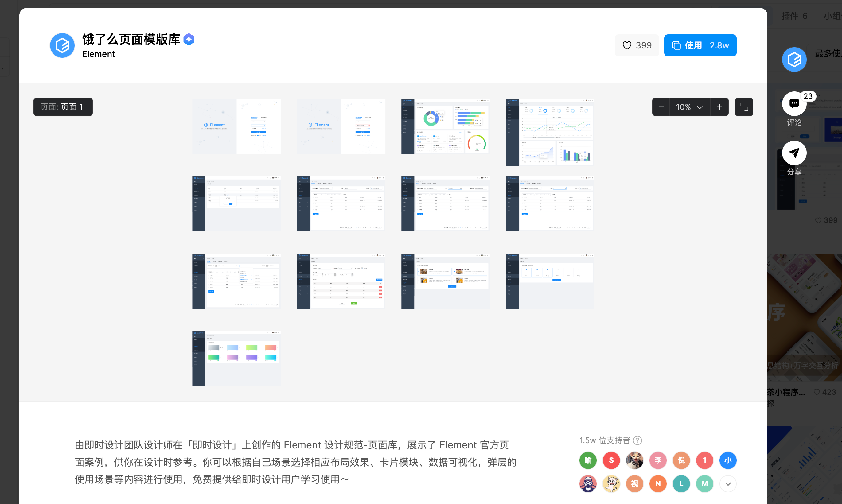Click the supporters help question mark icon
The image size is (842, 504).
637,440
